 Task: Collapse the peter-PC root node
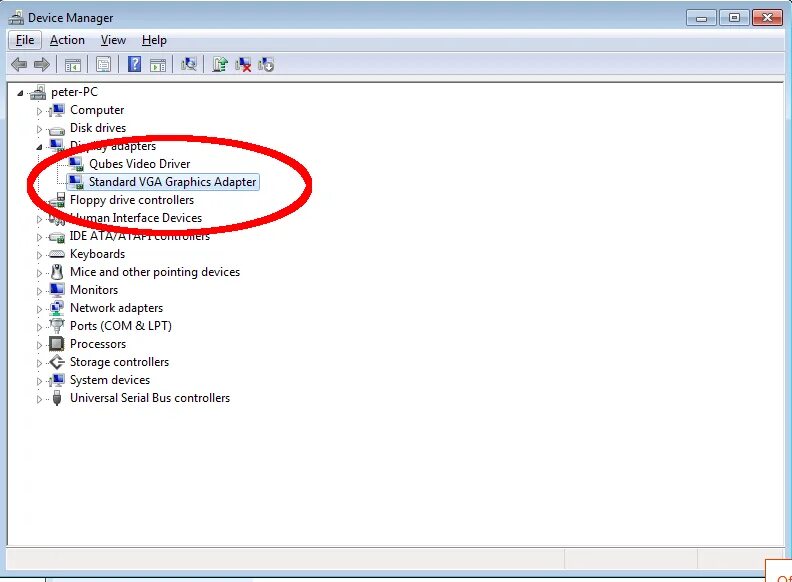[20, 92]
